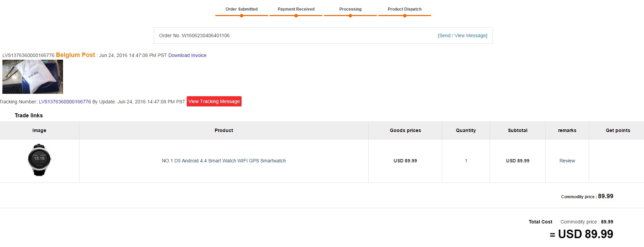
Task: Click the Product column header
Action: tap(224, 130)
